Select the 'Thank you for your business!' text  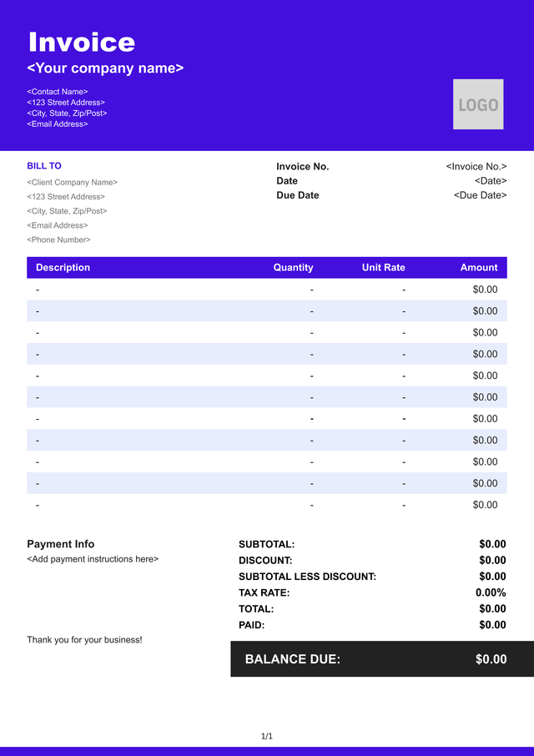coord(84,640)
